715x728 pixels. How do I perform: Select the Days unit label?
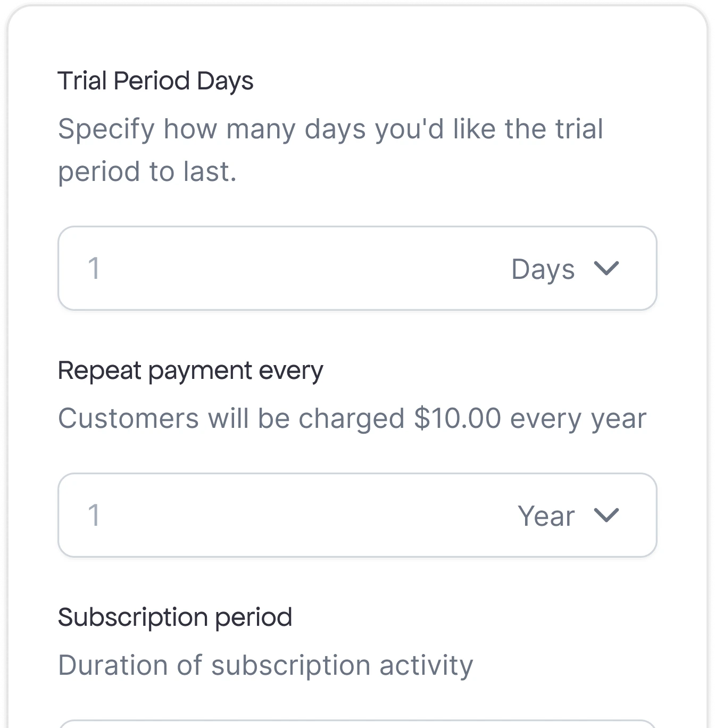543,269
